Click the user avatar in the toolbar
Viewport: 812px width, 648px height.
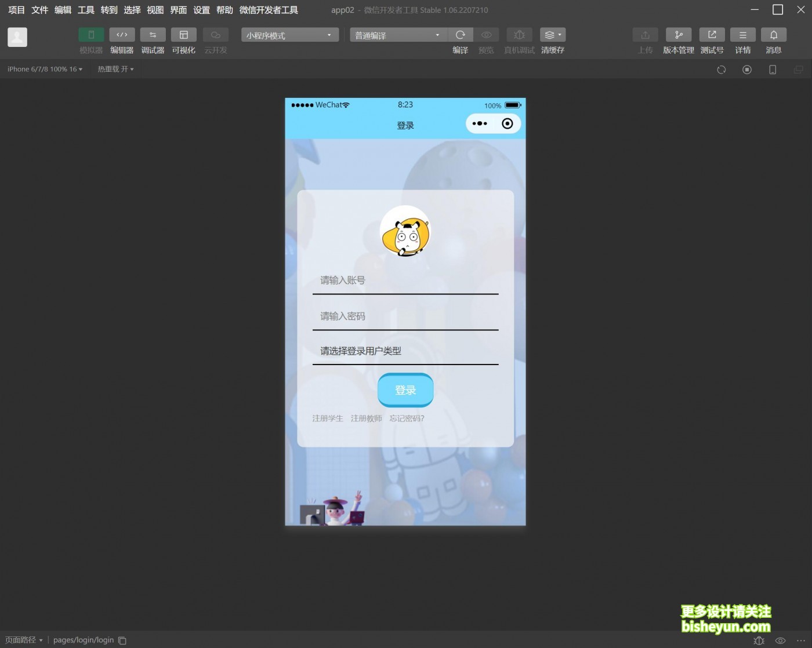(x=17, y=37)
